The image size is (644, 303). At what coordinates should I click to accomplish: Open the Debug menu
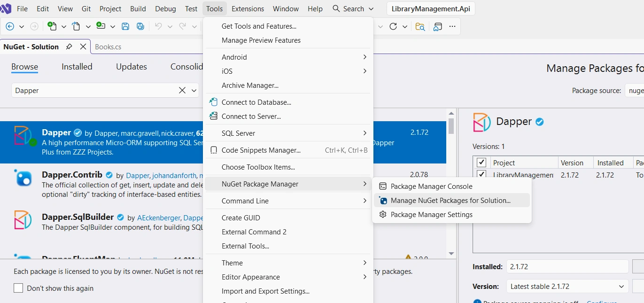[165, 8]
